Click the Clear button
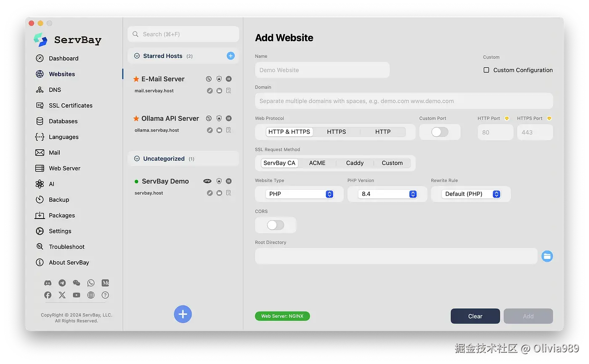 pos(475,316)
